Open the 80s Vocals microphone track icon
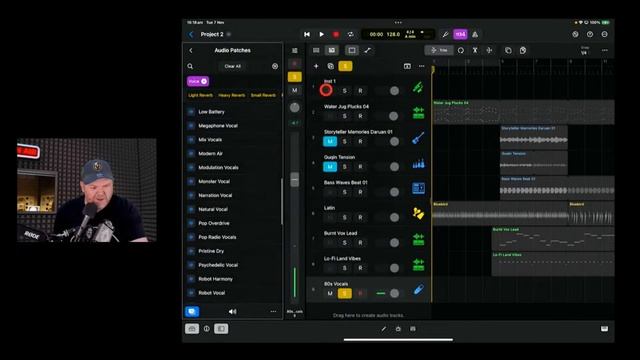Viewport: 640px width, 360px height. pyautogui.click(x=418, y=289)
